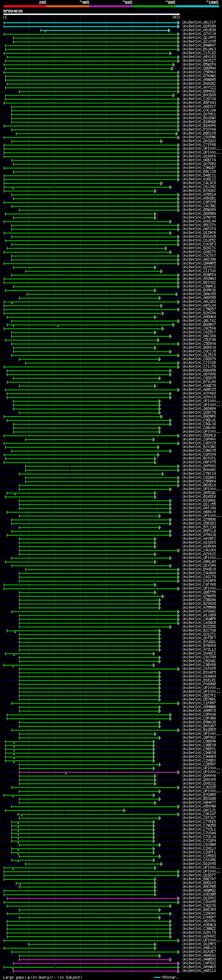Select the UniRef100_C4FYK8 entry
The image size is (222, 980).
click(199, 585)
